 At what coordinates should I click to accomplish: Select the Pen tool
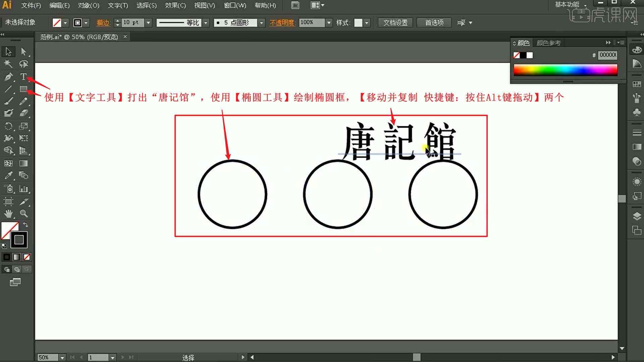click(8, 76)
